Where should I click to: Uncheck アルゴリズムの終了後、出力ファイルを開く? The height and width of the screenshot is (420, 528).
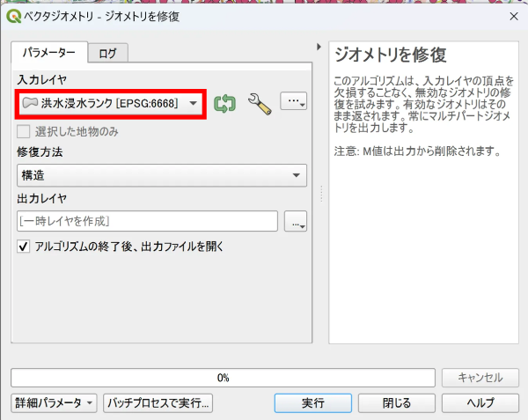23,247
